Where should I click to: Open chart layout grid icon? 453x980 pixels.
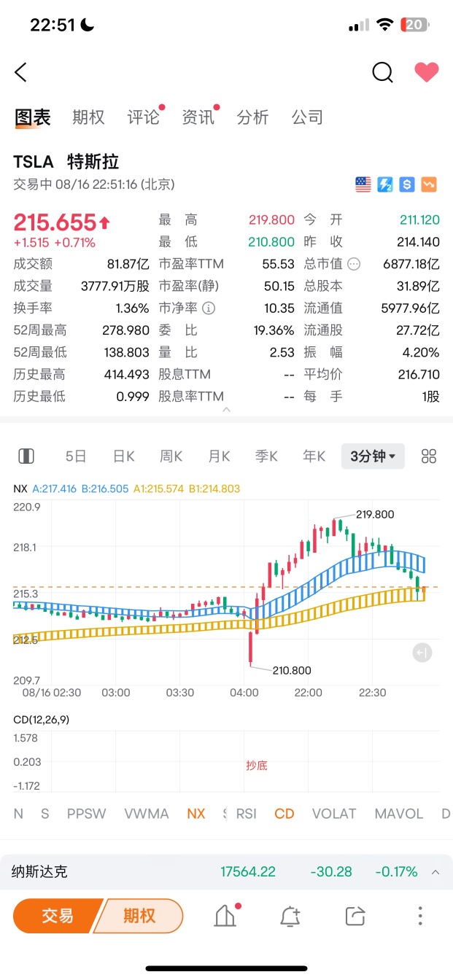[x=429, y=456]
